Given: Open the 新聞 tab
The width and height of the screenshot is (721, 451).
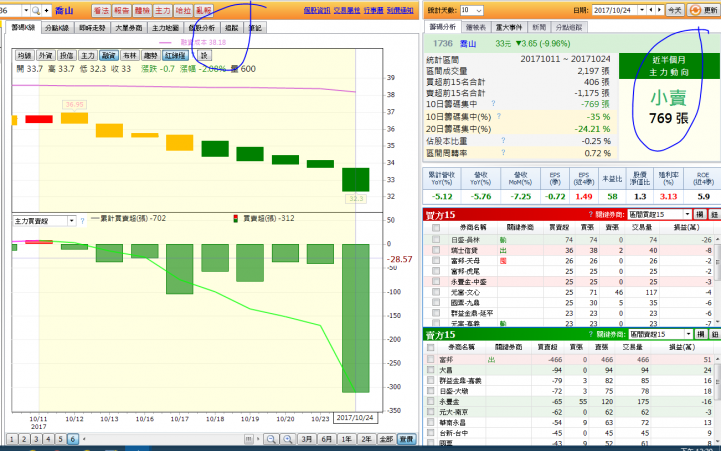Looking at the screenshot, I should 539,28.
